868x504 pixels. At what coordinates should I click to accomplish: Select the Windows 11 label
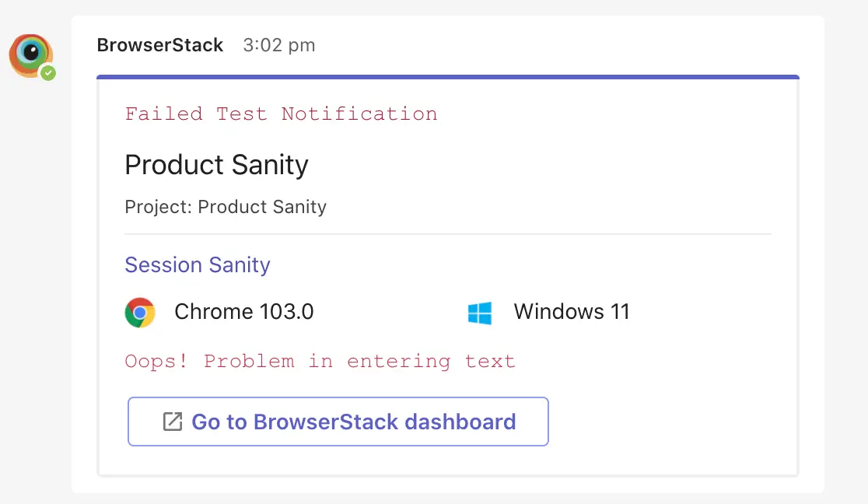[x=572, y=313]
